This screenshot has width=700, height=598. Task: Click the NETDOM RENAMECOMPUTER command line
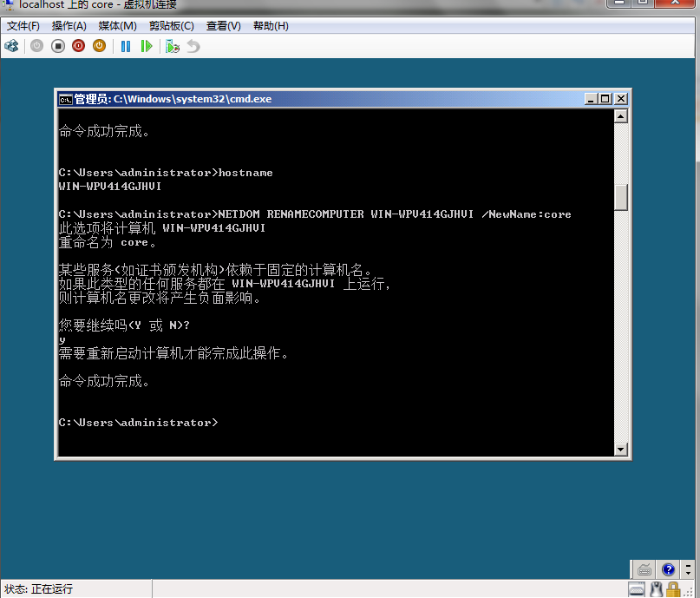click(315, 214)
